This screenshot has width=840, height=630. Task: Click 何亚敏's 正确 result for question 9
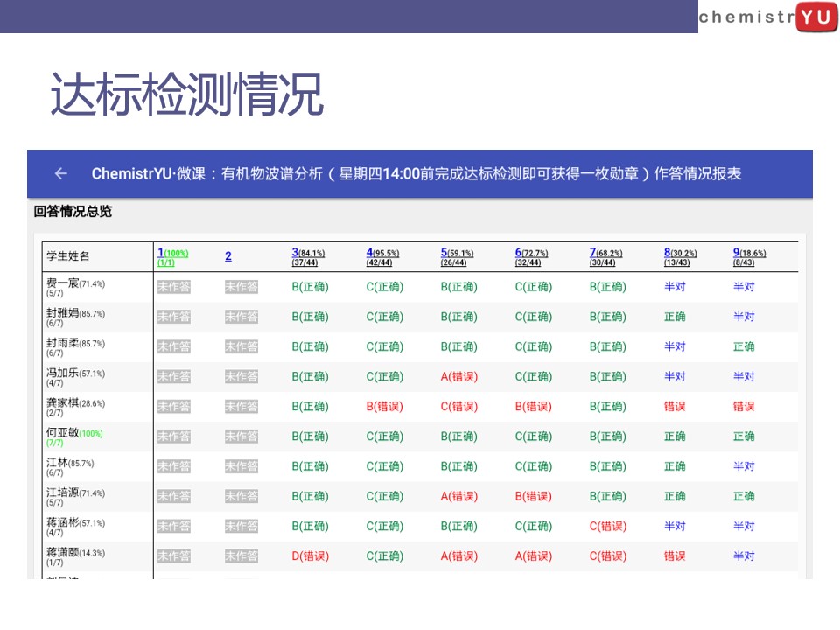click(x=744, y=437)
